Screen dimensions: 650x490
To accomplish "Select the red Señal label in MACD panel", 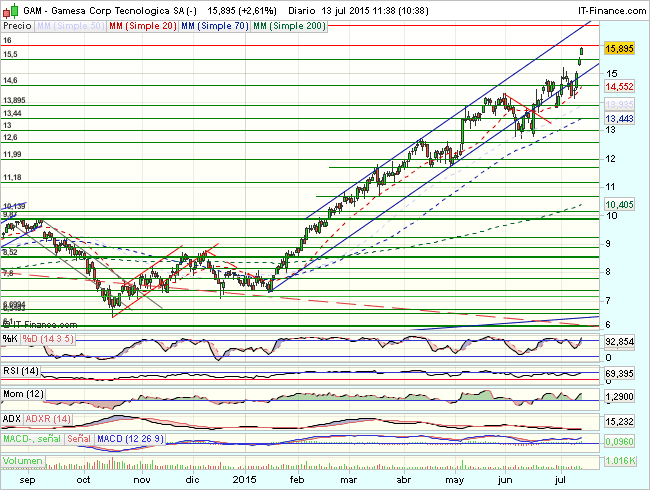I will pos(79,439).
